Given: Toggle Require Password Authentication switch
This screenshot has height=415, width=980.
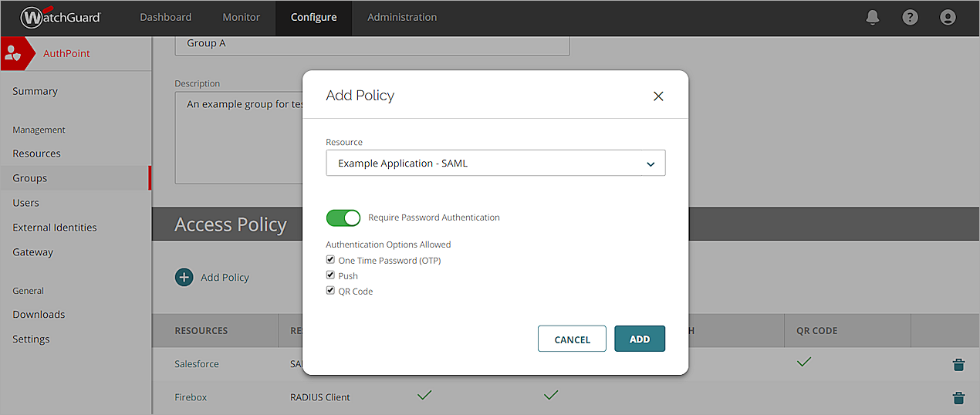Looking at the screenshot, I should coord(343,218).
